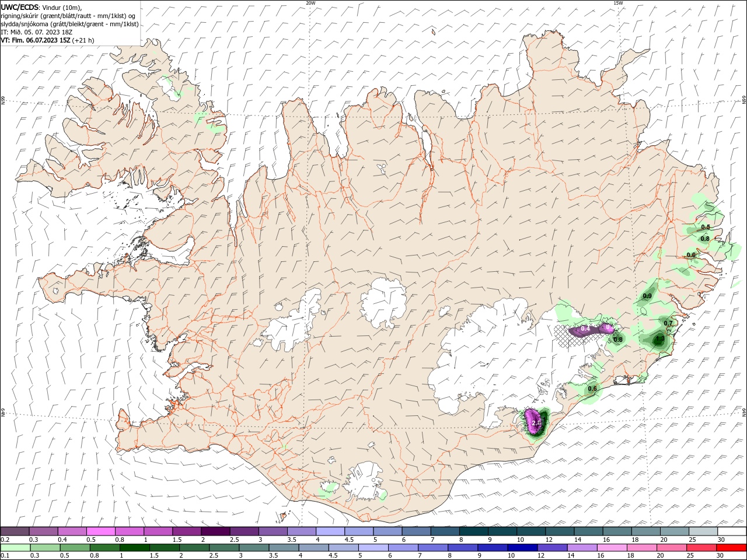747x560 pixels.
Task: Click the 25 label in the upper legend row
Action: (x=692, y=540)
